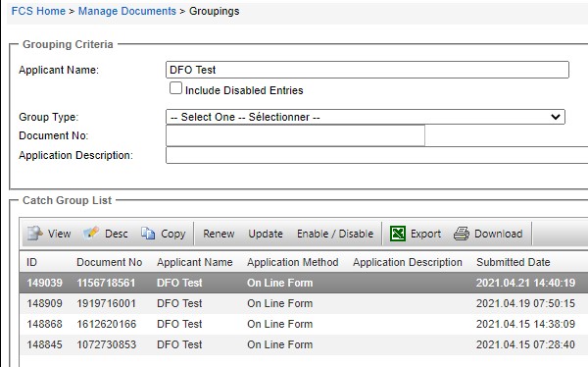Click submitted date 2021.04.15 07:28:40
588x367 pixels.
coord(525,344)
